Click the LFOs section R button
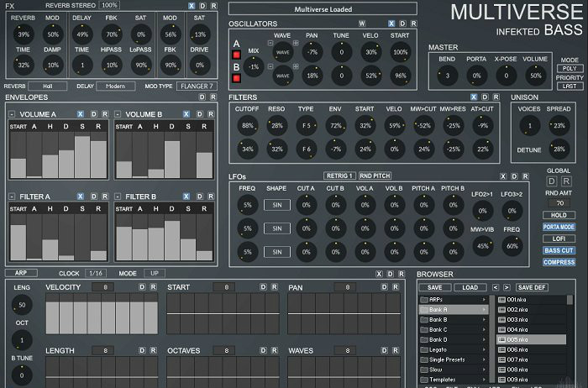588x388 pixels. click(525, 176)
